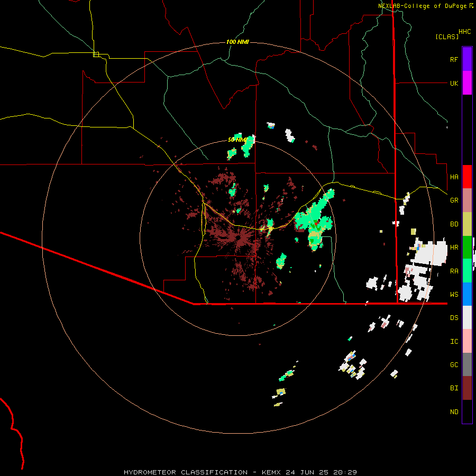Select the GR color band in the legend
Image resolution: width=476 pixels, height=476 pixels.
click(467, 200)
